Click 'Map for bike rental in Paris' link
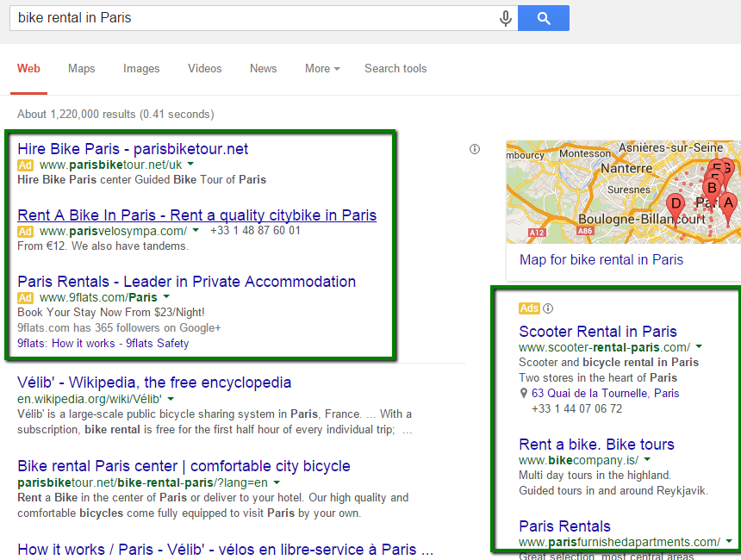Image resolution: width=741 pixels, height=560 pixels. [x=601, y=260]
